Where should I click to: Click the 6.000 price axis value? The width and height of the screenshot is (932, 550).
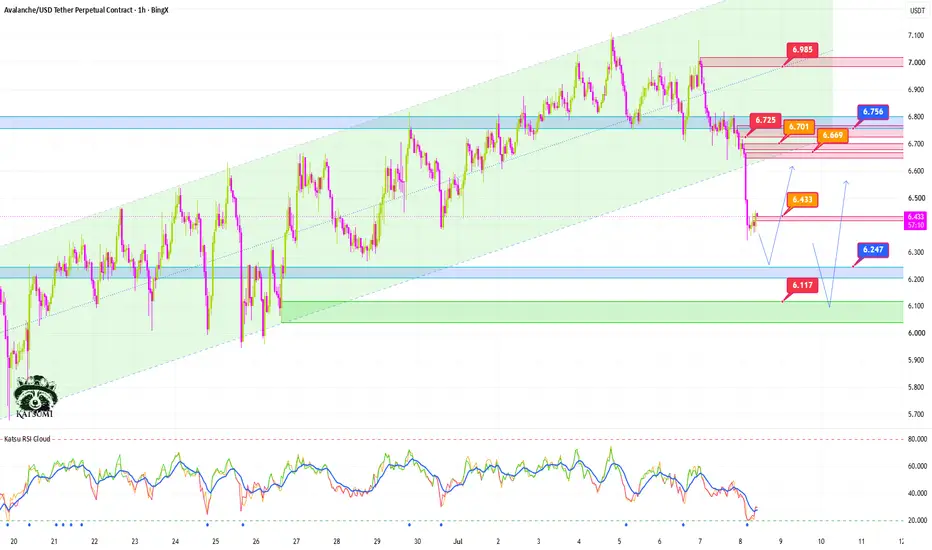pos(916,333)
